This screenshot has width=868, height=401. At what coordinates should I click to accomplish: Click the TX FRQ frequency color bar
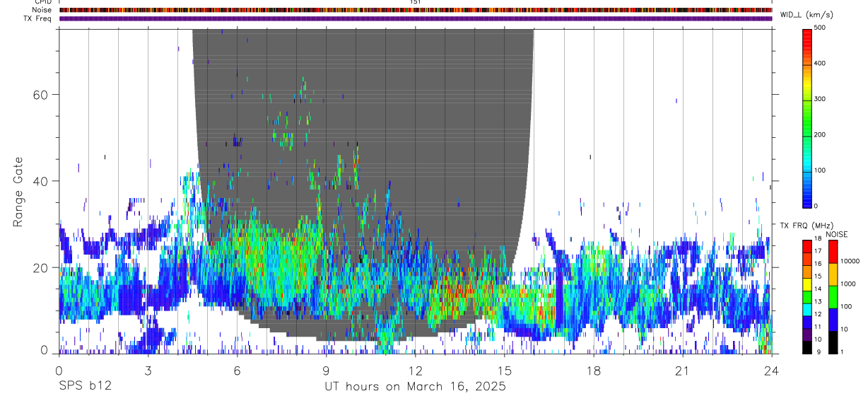pyautogui.click(x=807, y=297)
